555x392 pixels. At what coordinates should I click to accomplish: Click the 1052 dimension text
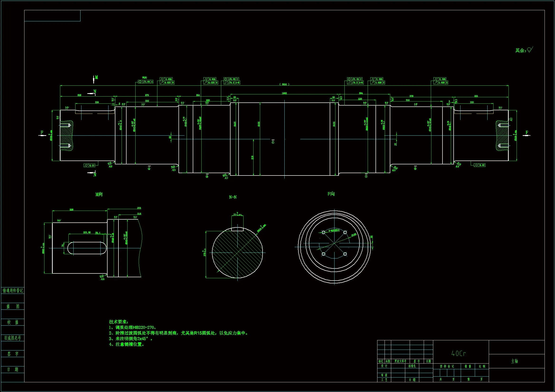[284, 93]
